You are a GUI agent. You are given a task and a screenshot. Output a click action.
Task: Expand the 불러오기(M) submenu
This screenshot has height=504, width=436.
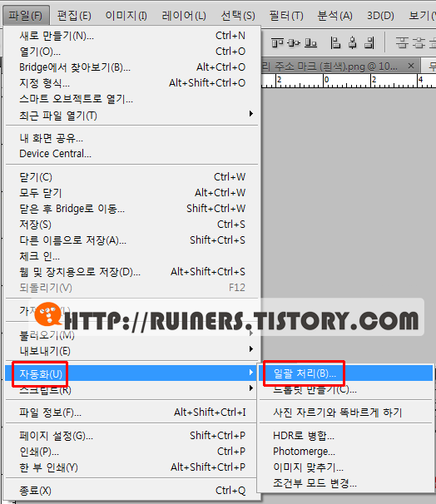pos(131,335)
